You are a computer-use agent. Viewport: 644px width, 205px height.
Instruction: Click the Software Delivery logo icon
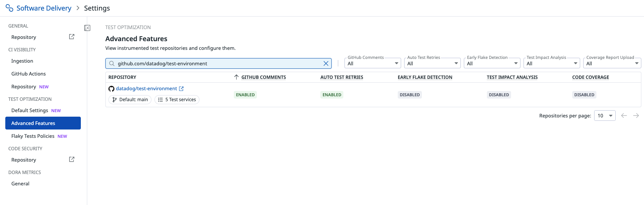tap(9, 8)
